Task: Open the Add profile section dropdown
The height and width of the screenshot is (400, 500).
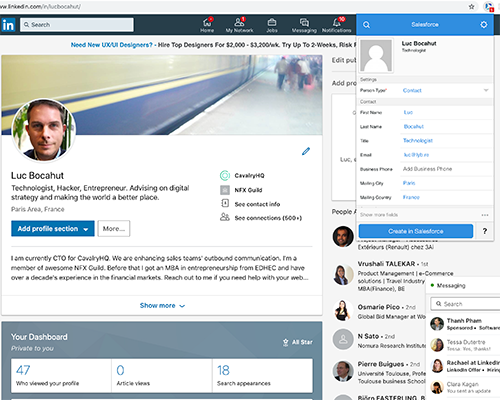Action: [x=53, y=229]
